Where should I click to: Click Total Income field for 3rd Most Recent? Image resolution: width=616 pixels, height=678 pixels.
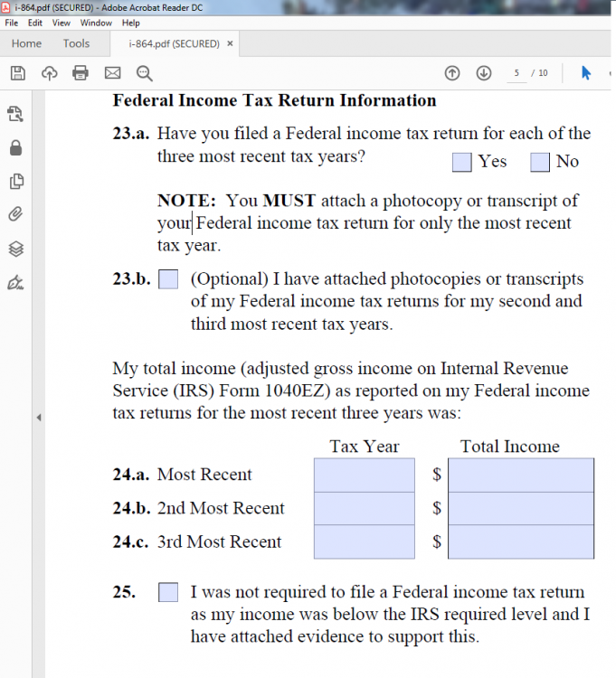point(521,541)
